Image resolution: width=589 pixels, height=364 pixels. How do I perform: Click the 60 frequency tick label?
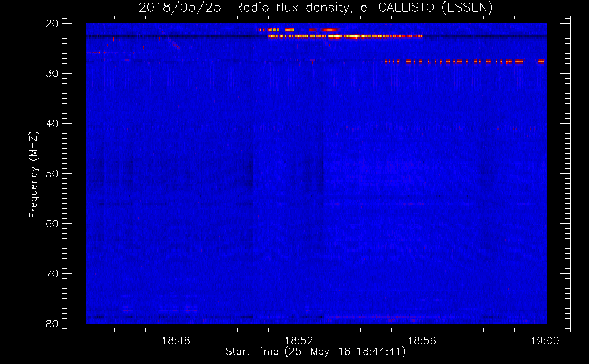52,224
